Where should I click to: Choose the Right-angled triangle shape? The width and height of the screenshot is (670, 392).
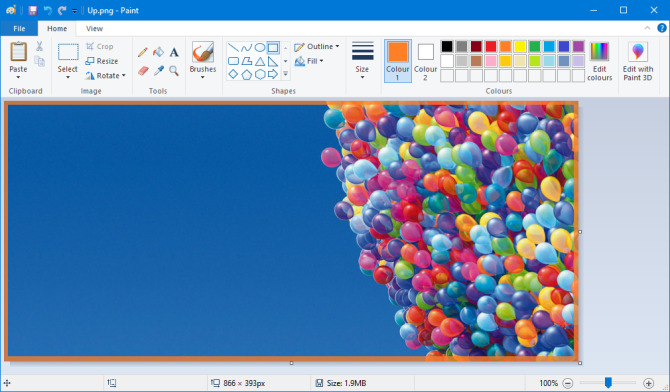coord(273,61)
